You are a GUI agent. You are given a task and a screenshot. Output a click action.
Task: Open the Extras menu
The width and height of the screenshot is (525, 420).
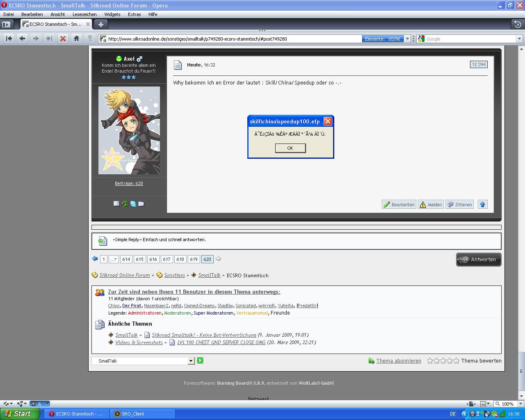(134, 14)
